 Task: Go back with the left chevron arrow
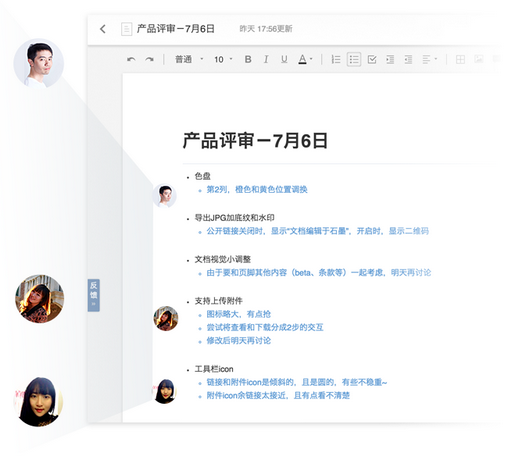(x=103, y=29)
